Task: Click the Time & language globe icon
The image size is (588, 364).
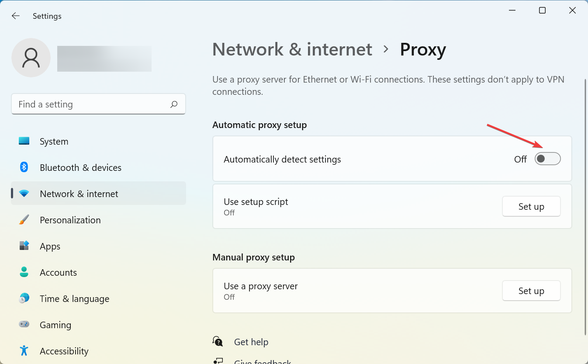Action: [24, 298]
